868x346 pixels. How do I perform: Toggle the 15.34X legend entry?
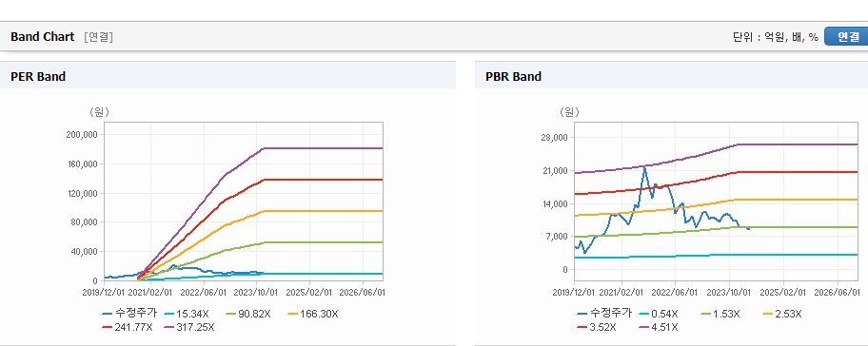coord(186,314)
